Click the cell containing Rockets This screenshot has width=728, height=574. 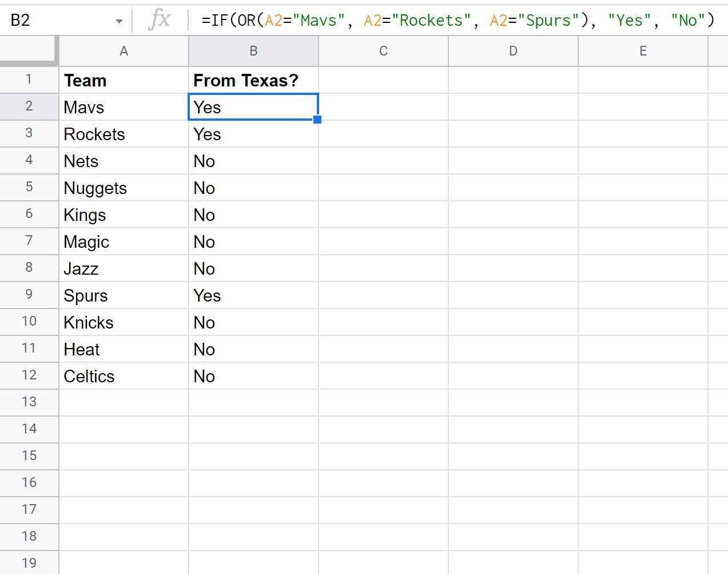pyautogui.click(x=124, y=134)
